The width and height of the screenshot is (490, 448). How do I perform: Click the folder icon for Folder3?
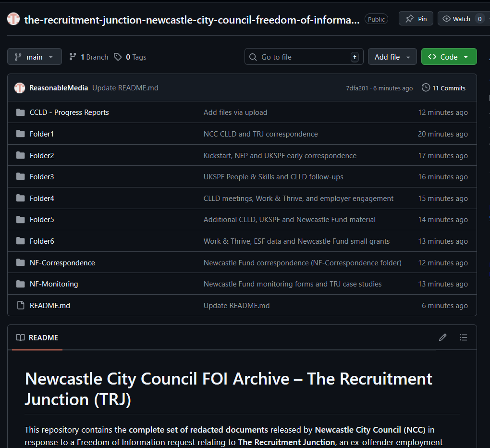[x=21, y=176]
